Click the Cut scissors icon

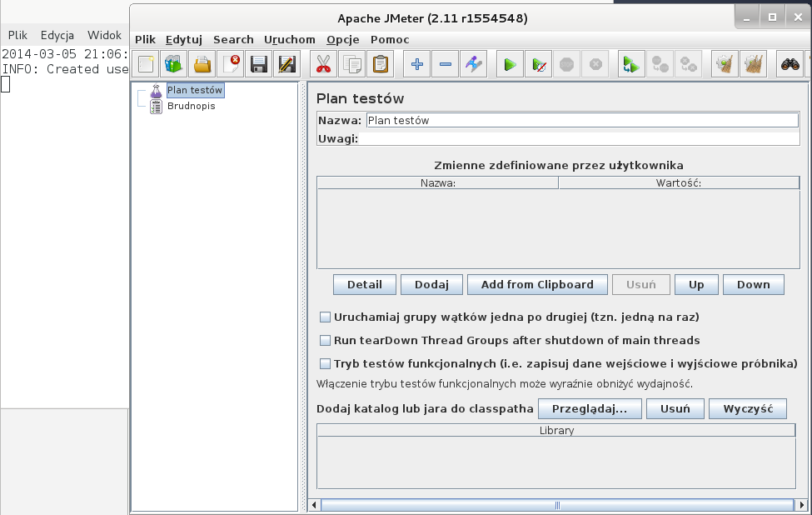(x=321, y=64)
